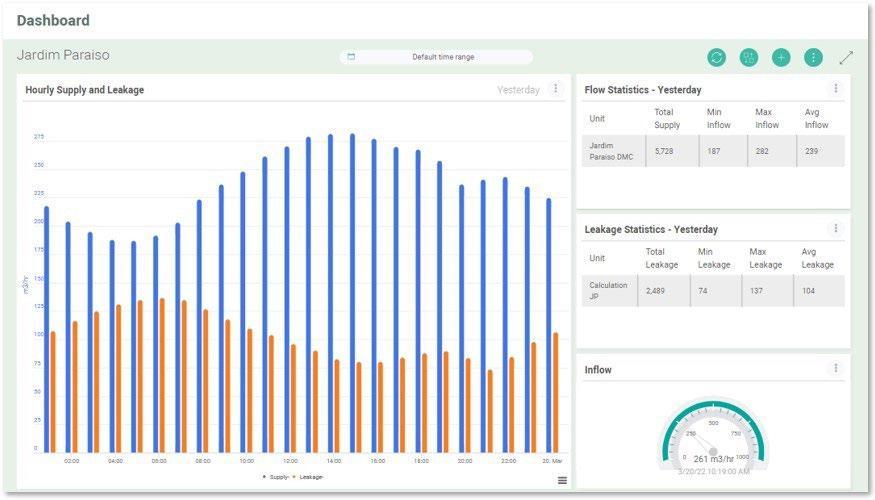Viewport: 875px width, 500px height.
Task: Click the tallest blue supply bar at 14:00
Action: pos(330,293)
